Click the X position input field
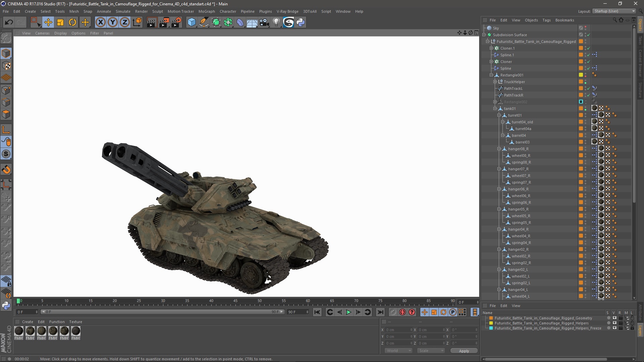Viewport: 644px width, 362px height. click(398, 330)
